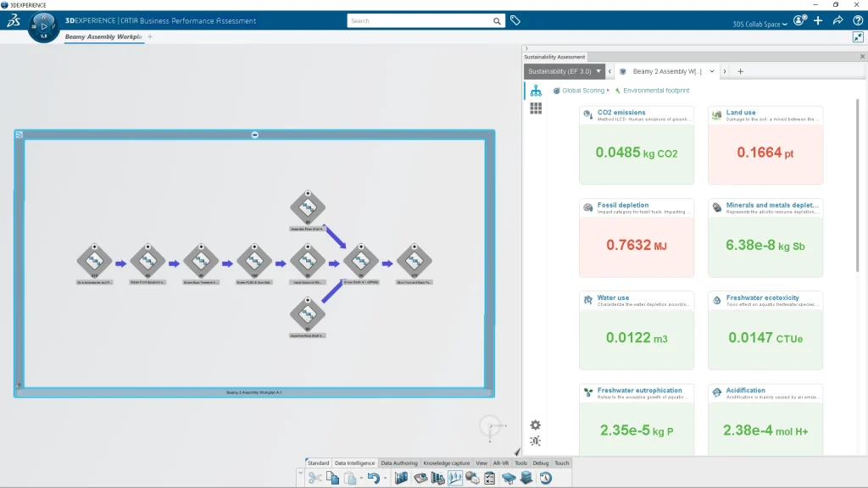Image resolution: width=868 pixels, height=488 pixels.
Task: Click the tag icon beside search
Action: click(x=515, y=20)
